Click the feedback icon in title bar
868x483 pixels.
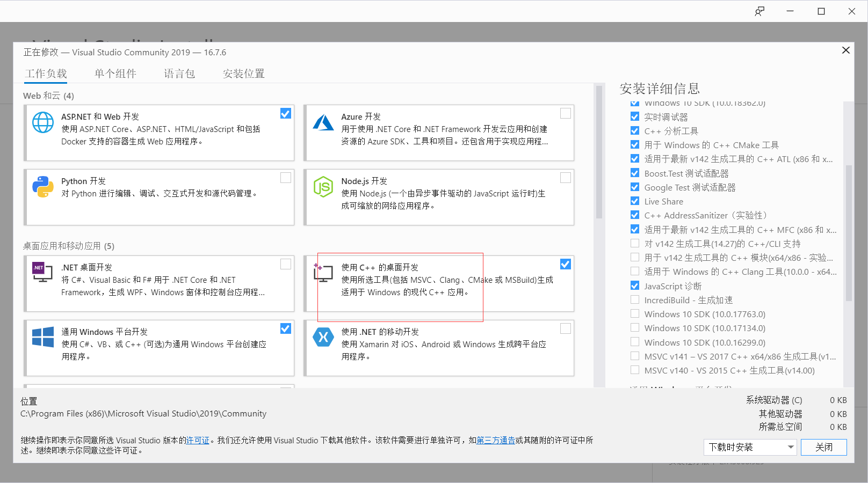pyautogui.click(x=759, y=11)
